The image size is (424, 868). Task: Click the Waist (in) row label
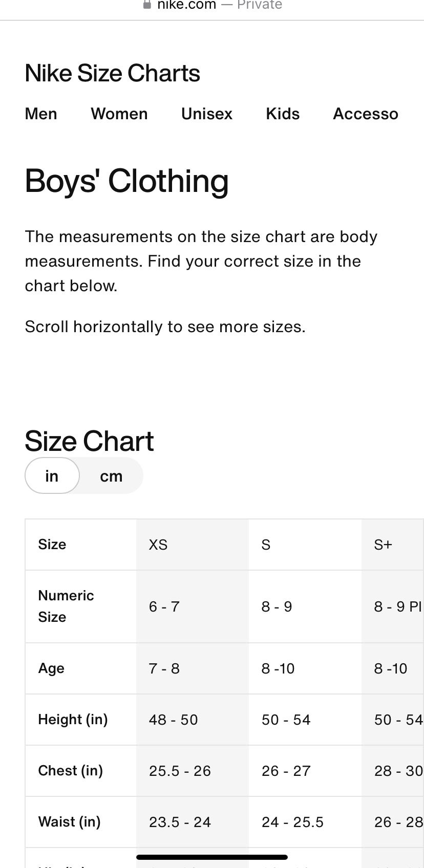pyautogui.click(x=70, y=822)
